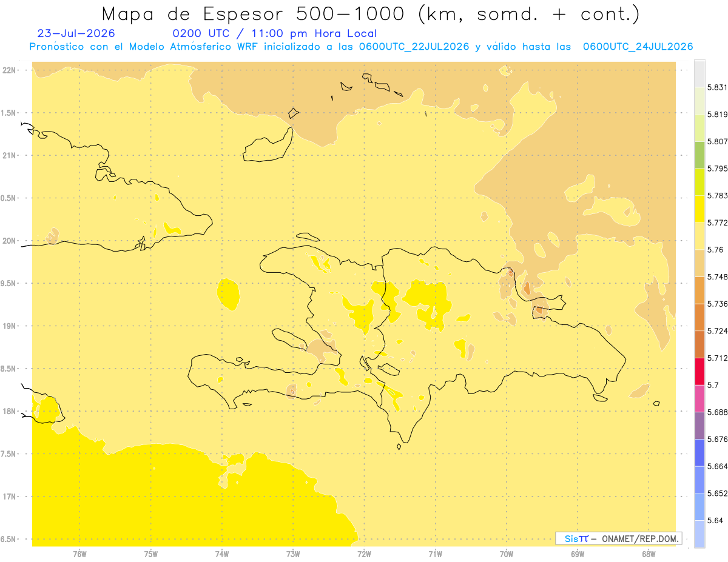Click the legend value 5.819

717,115
